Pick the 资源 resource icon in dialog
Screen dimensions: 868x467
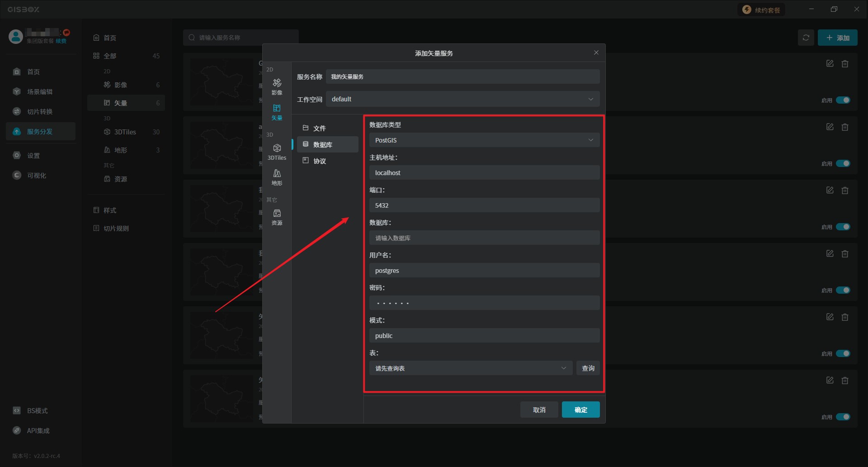277,217
